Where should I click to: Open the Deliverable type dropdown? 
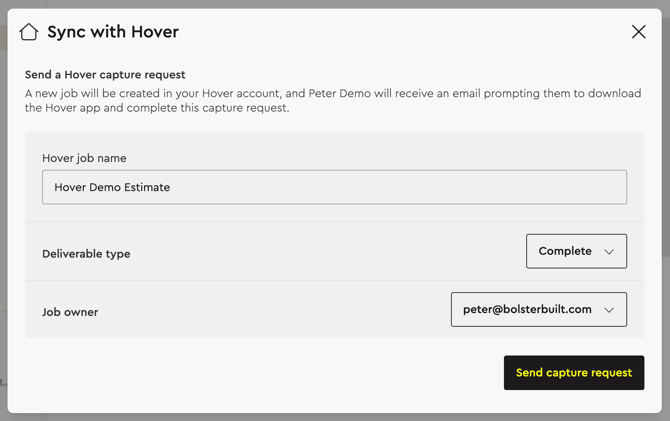click(576, 251)
